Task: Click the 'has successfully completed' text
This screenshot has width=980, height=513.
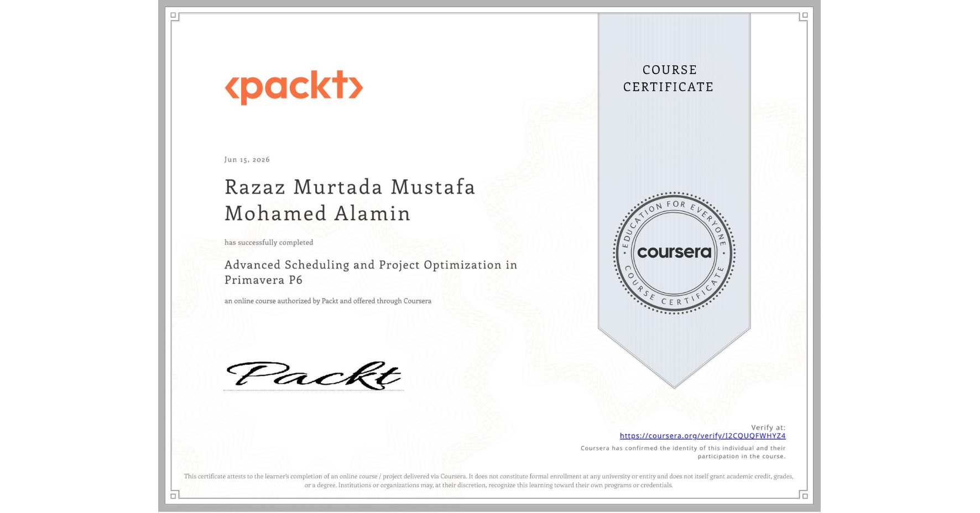Action: (x=269, y=242)
